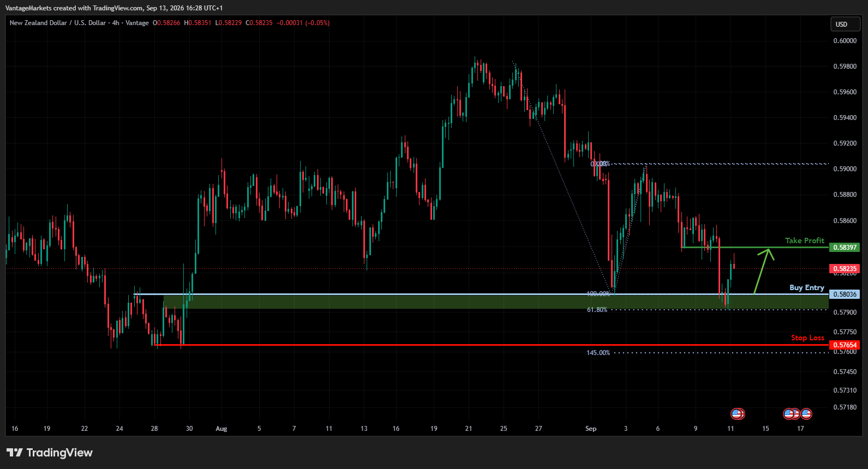Select the Stop Loss text label
The width and height of the screenshot is (868, 469).
[808, 338]
